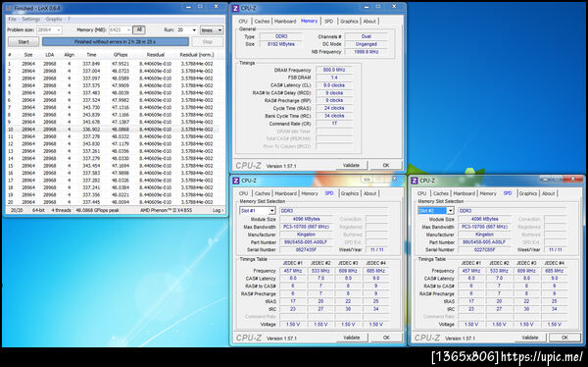Open the times unit dropdown
This screenshot has width=588, height=367.
click(x=212, y=29)
